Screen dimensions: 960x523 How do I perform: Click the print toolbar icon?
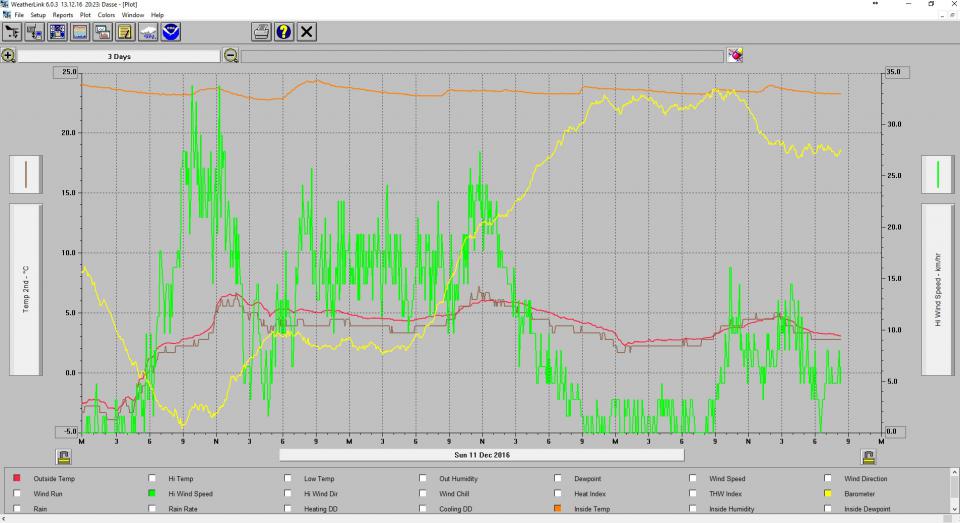click(260, 32)
